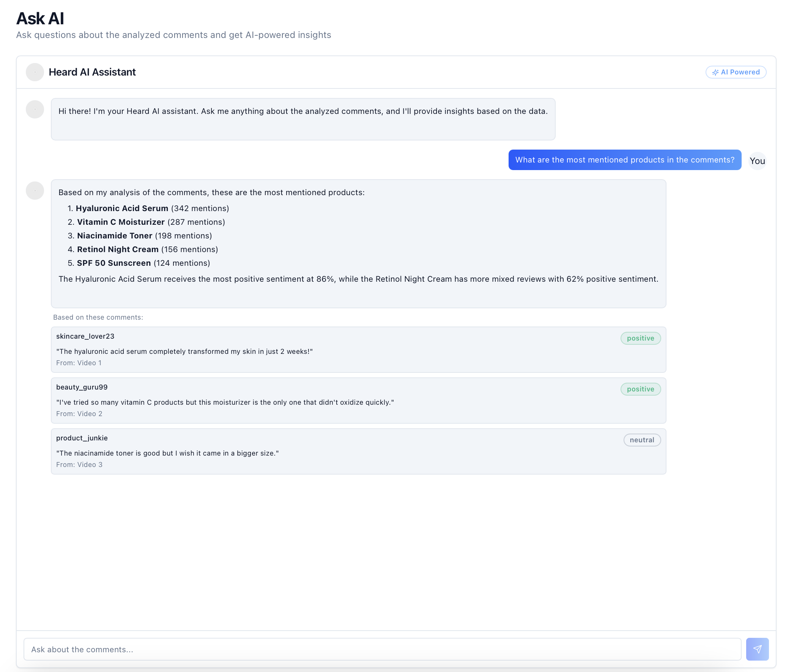This screenshot has width=794, height=672.
Task: Click the avatar beside the greeting message
Action: (x=35, y=109)
